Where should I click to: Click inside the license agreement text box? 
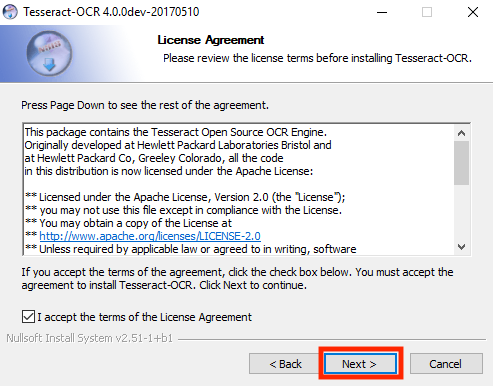coord(239,189)
